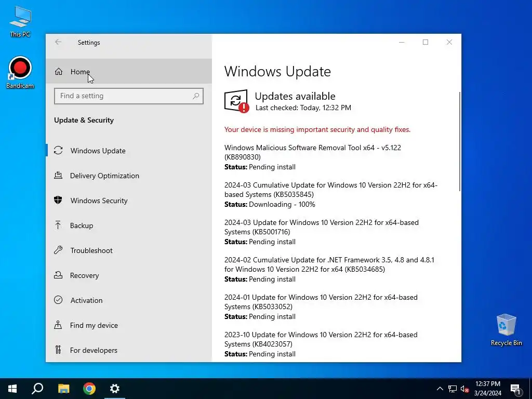This screenshot has width=532, height=399.
Task: Click the Backup upload arrow icon
Action: (58, 225)
